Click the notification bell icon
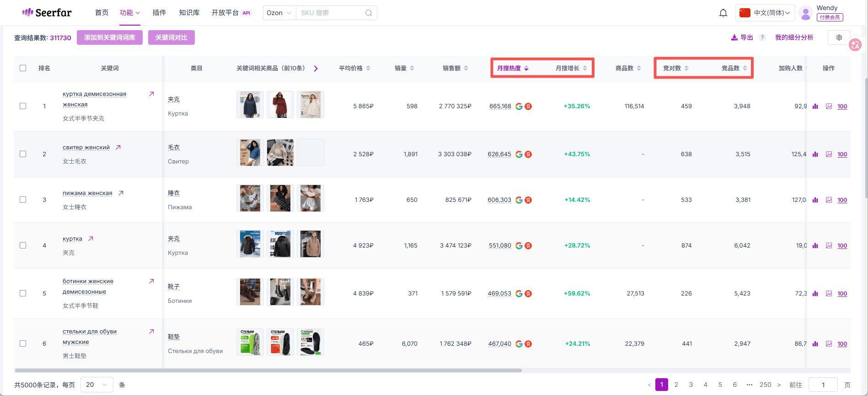The height and width of the screenshot is (396, 868). (723, 13)
